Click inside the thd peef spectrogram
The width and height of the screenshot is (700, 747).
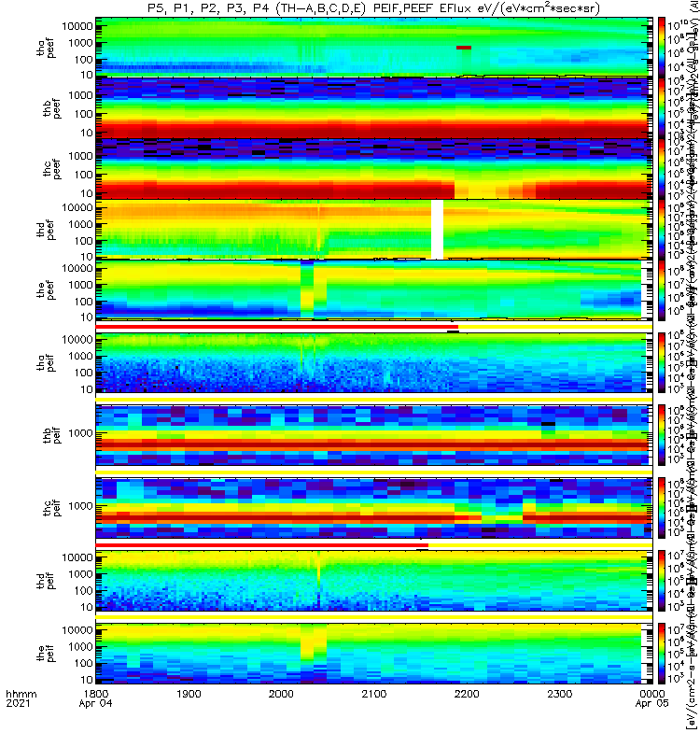(374, 229)
